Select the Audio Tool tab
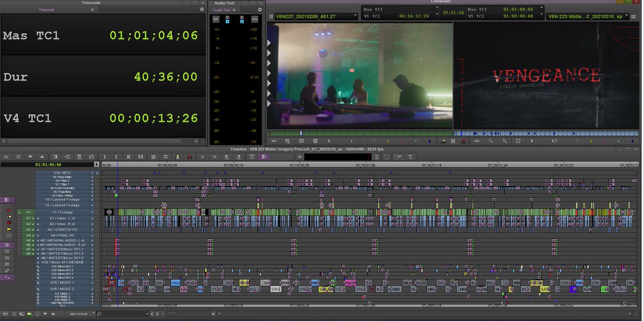644x321 pixels. click(222, 9)
